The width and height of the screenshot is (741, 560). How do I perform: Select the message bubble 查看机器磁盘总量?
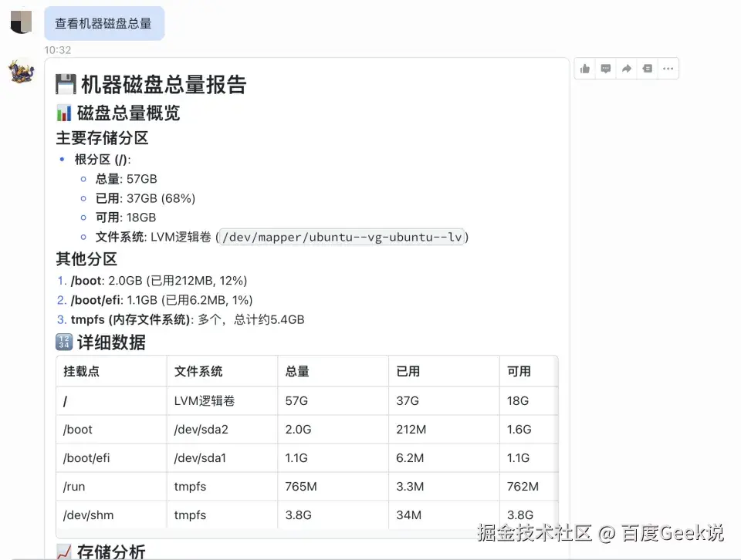point(104,23)
